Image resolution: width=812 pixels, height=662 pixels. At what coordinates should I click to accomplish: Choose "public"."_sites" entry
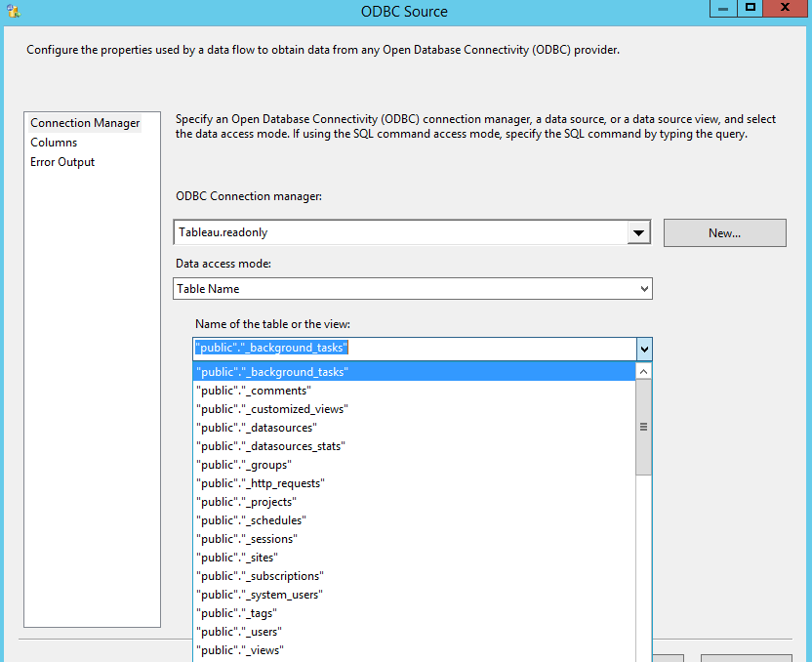pos(414,558)
